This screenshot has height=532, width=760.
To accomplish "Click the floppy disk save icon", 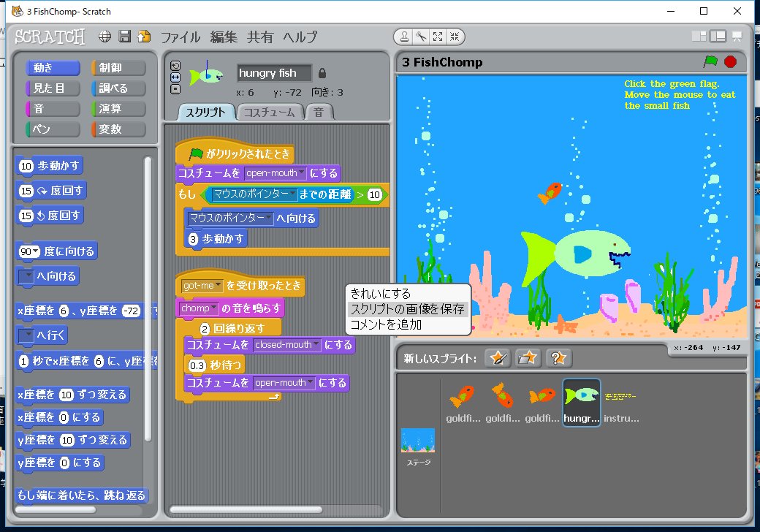I will click(124, 37).
